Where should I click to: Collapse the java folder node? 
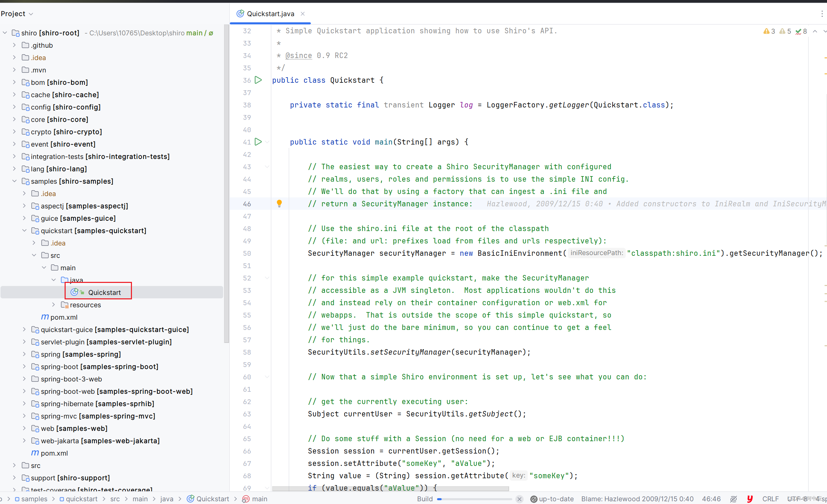54,280
